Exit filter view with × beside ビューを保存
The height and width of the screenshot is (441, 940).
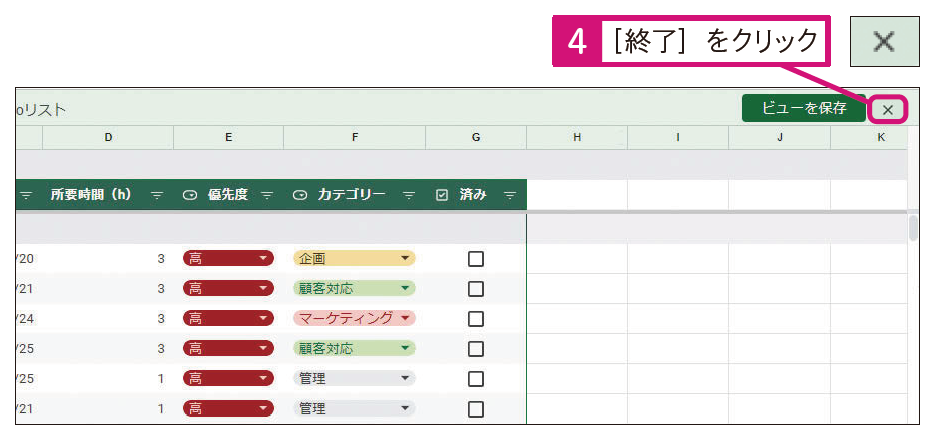pyautogui.click(x=888, y=109)
